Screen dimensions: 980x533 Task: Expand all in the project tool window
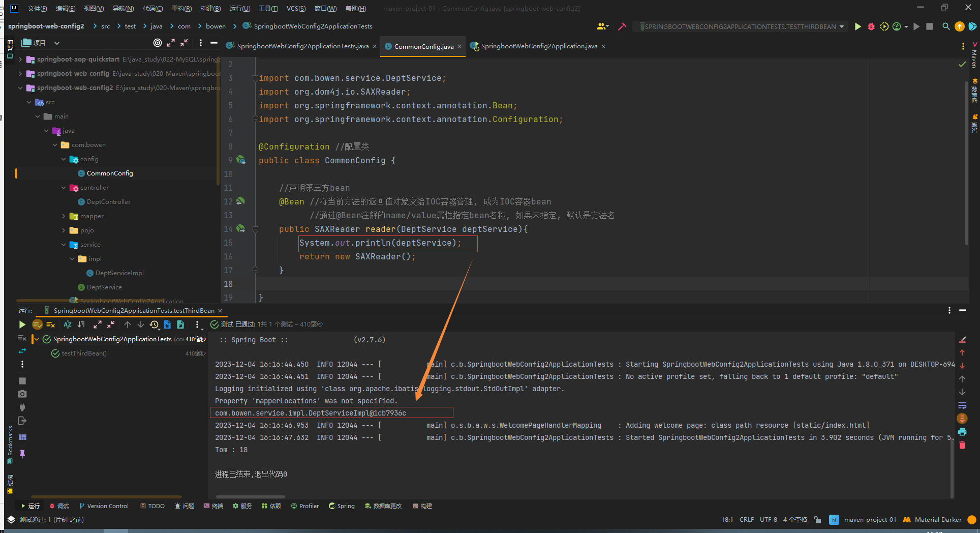tap(171, 43)
